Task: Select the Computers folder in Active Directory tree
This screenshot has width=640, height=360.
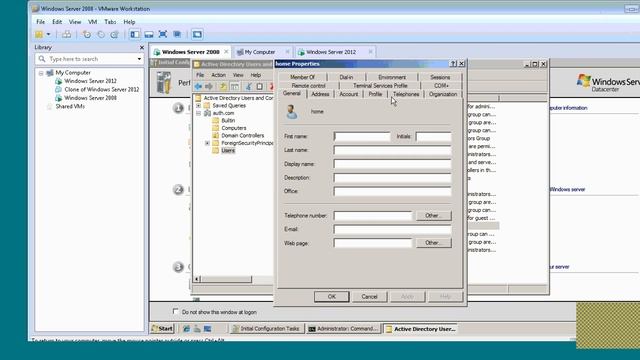Action: coord(234,128)
